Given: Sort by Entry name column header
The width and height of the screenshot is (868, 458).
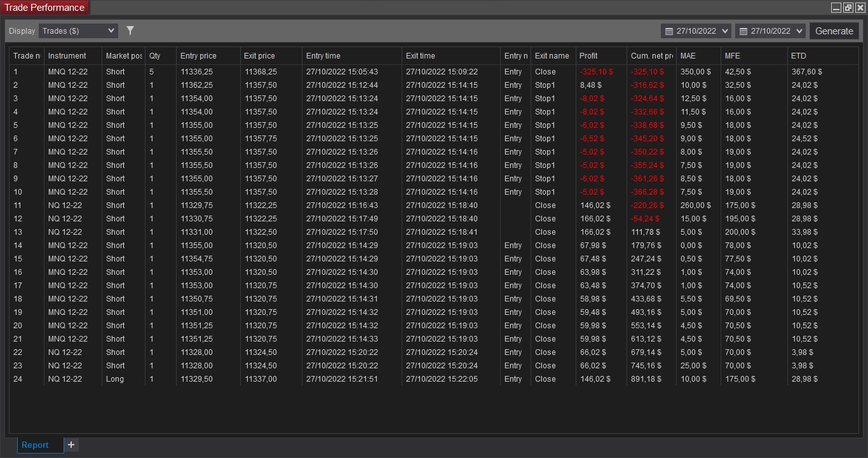Looking at the screenshot, I should point(515,56).
